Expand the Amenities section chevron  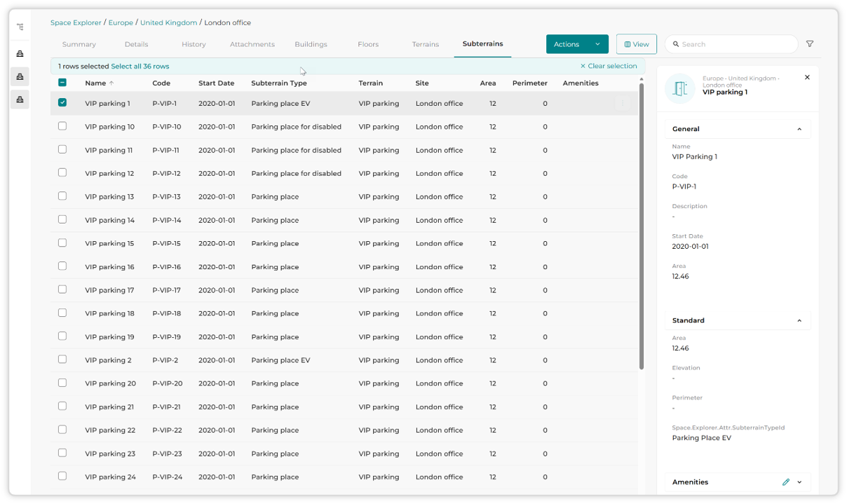pos(799,482)
